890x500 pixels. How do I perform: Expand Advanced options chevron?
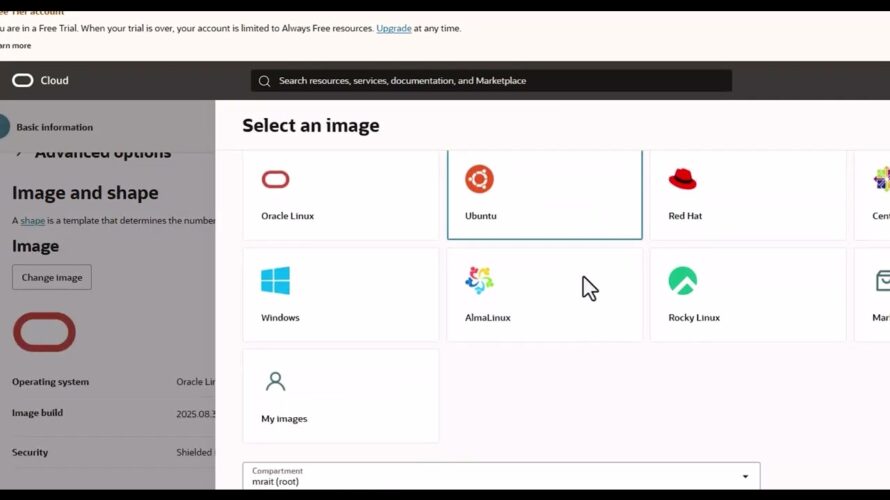click(x=19, y=153)
